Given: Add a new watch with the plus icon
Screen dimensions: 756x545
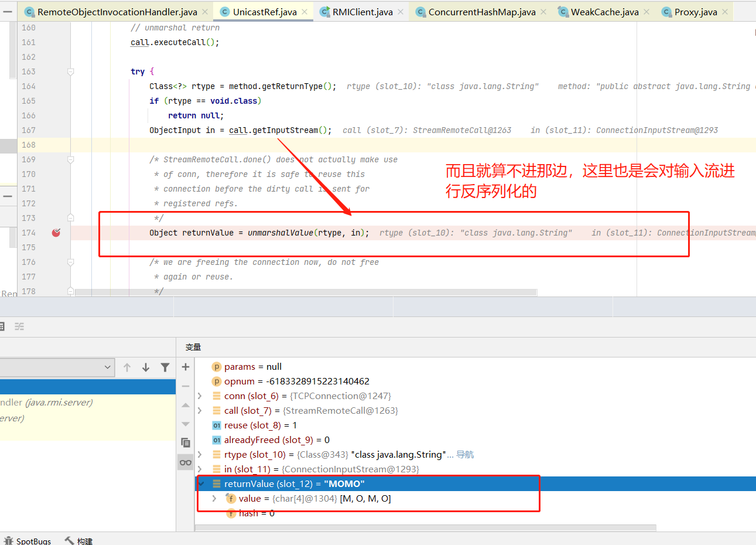Looking at the screenshot, I should pos(186,367).
